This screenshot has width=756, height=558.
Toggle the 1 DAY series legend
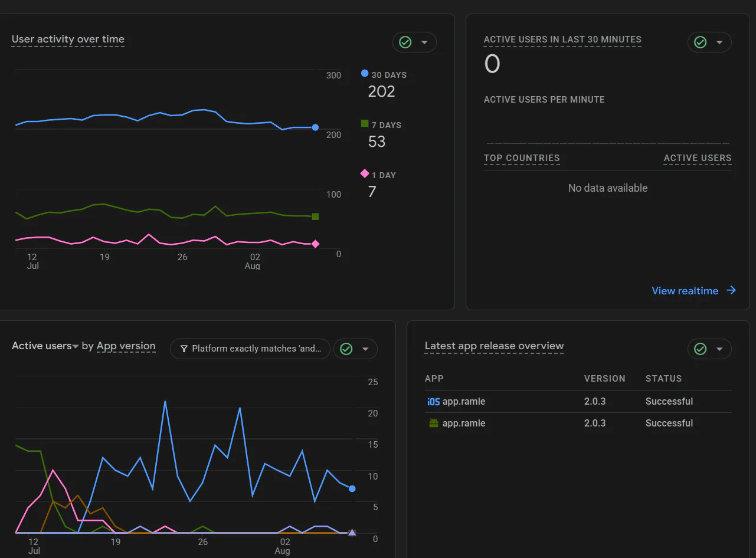(378, 175)
